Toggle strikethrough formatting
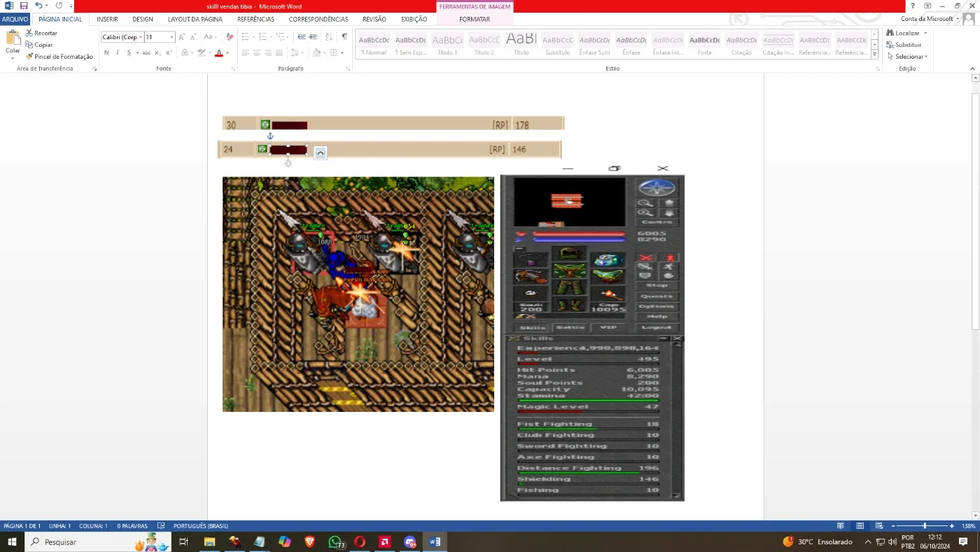The image size is (980, 552). pos(146,53)
